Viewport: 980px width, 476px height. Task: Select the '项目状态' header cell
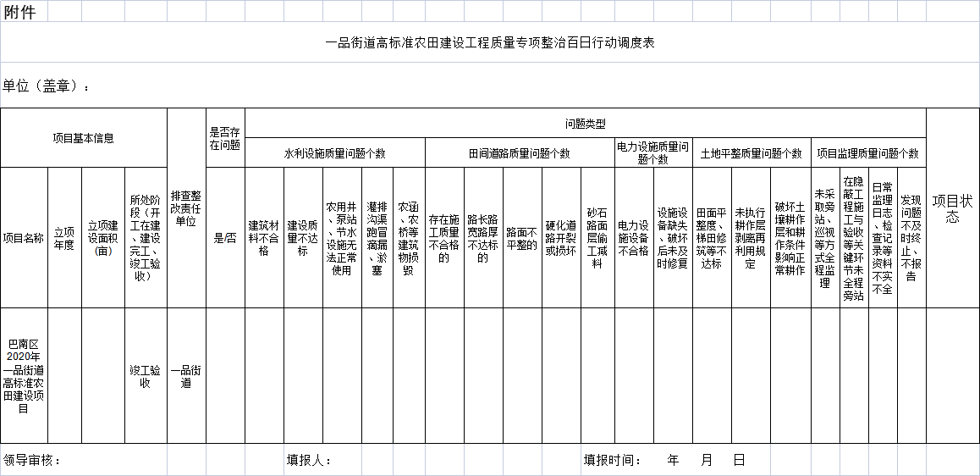pos(953,208)
